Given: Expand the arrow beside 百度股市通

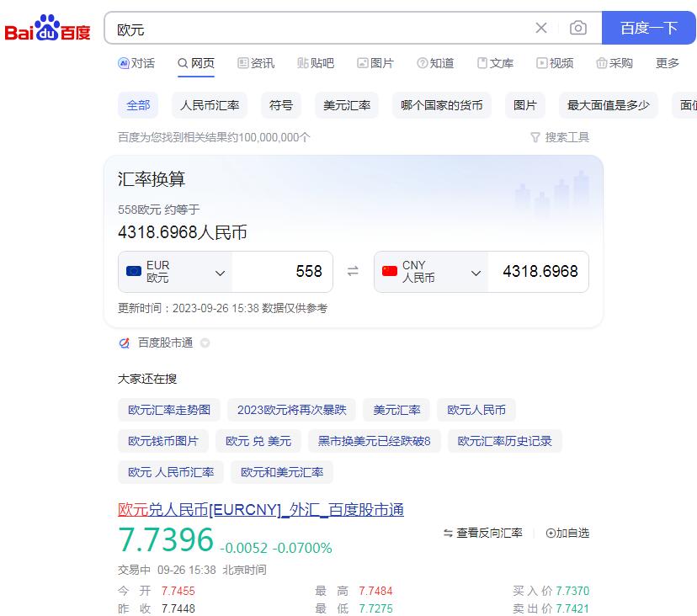Looking at the screenshot, I should (205, 343).
